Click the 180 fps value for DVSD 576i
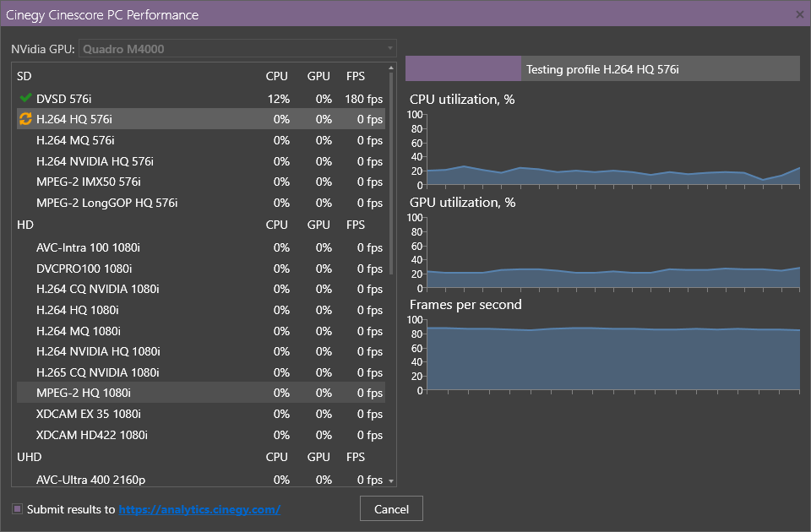 click(363, 99)
